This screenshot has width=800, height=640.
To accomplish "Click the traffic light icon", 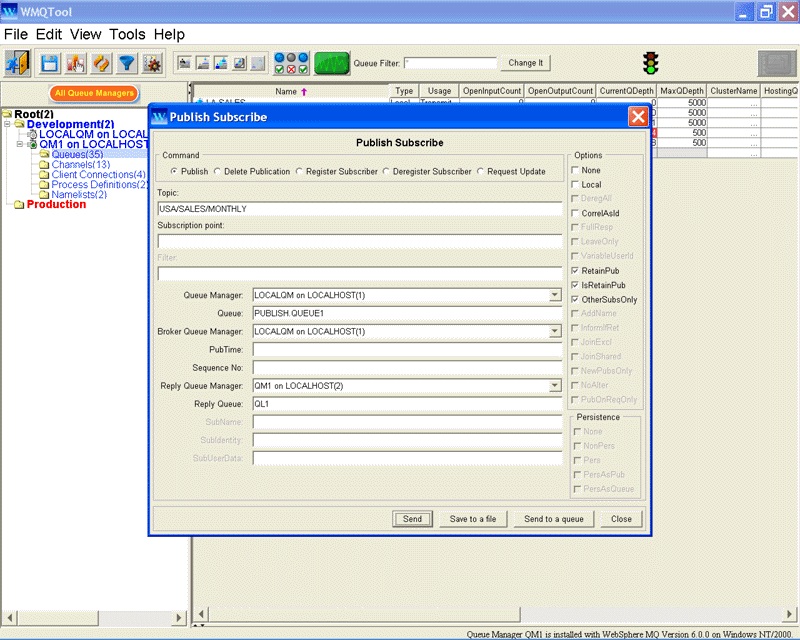I will 651,63.
